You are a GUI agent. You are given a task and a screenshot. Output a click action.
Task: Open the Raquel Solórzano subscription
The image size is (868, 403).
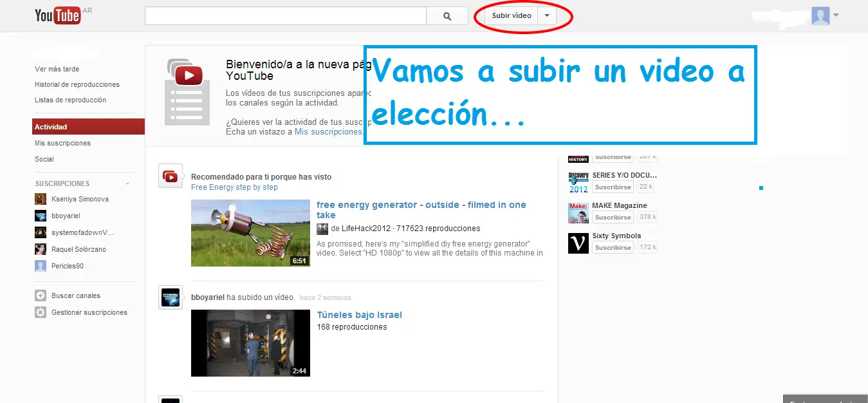[x=78, y=249]
